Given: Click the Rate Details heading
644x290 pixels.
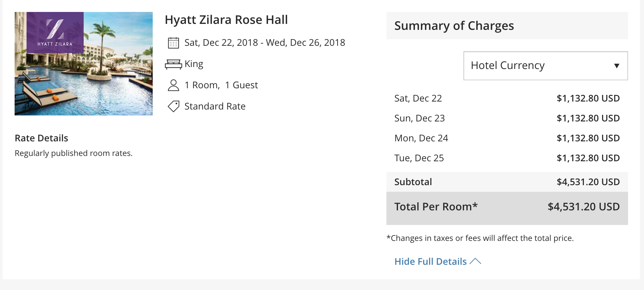Looking at the screenshot, I should coord(41,138).
